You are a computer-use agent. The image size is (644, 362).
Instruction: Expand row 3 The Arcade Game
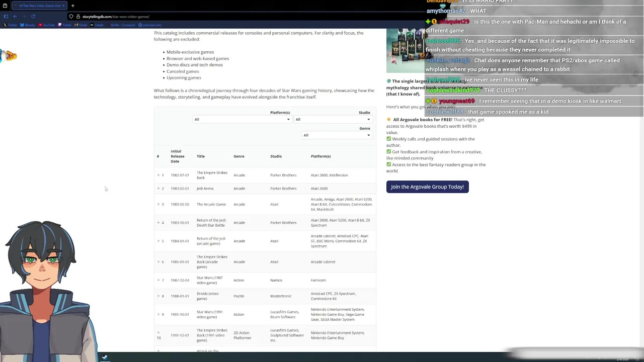click(158, 204)
